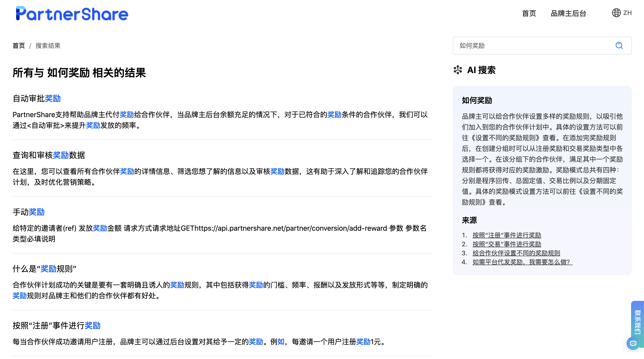Open the 查询和审核奖励数据 result
This screenshot has width=644, height=359.
[49, 155]
